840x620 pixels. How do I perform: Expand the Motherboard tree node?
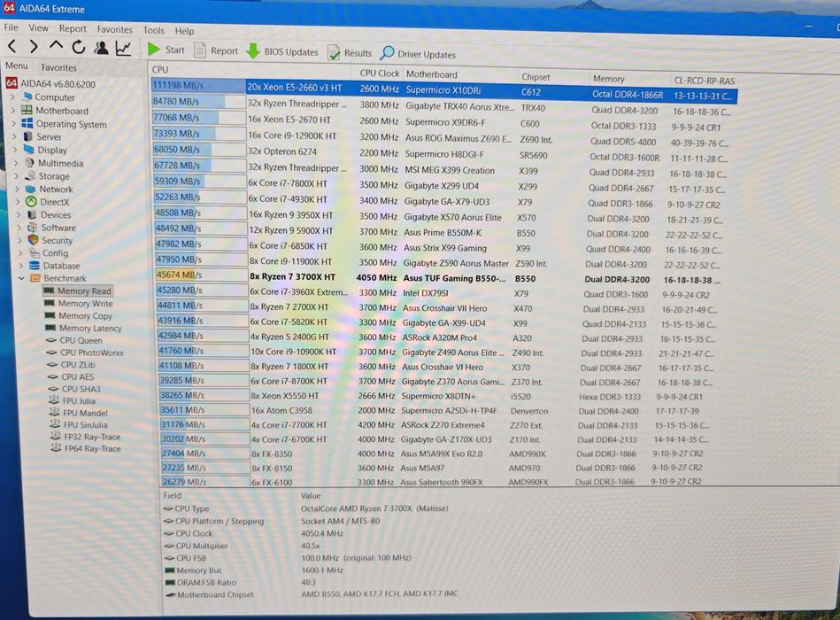[x=13, y=111]
